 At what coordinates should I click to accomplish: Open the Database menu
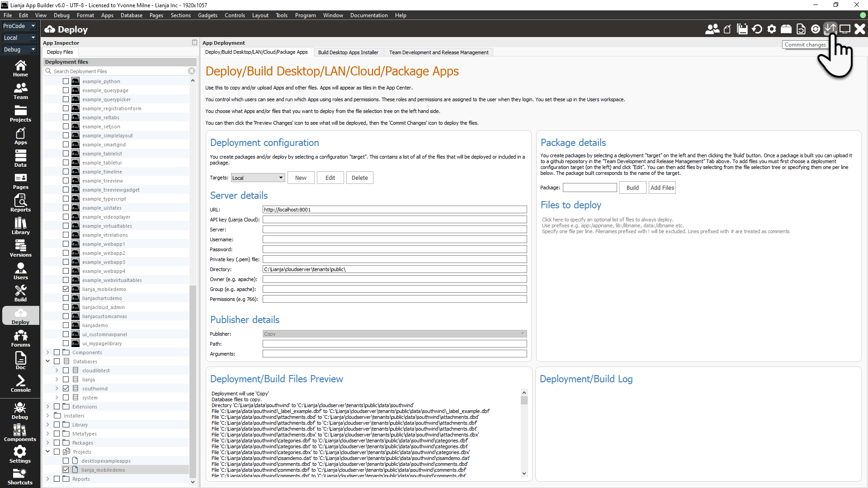coord(131,15)
